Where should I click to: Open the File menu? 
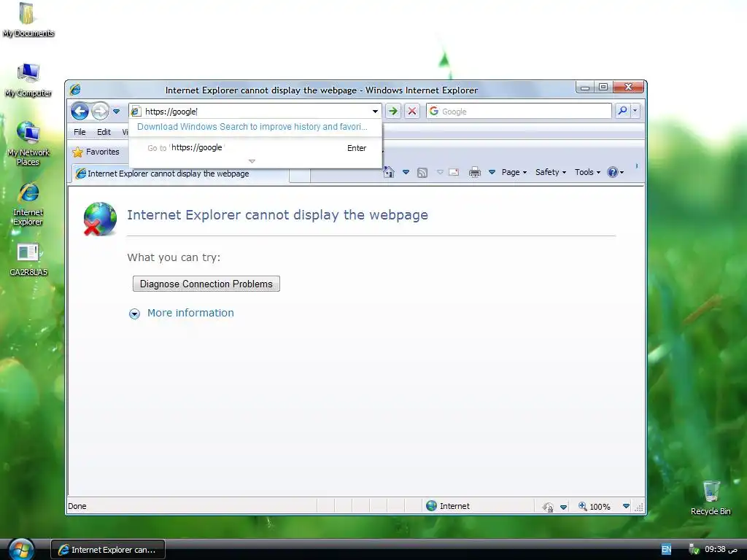(80, 132)
